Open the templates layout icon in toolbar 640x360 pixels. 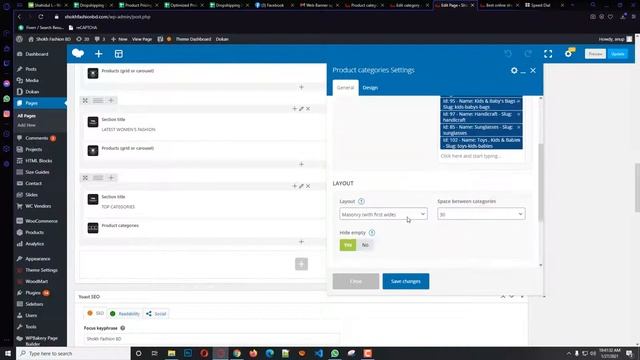[x=119, y=54]
